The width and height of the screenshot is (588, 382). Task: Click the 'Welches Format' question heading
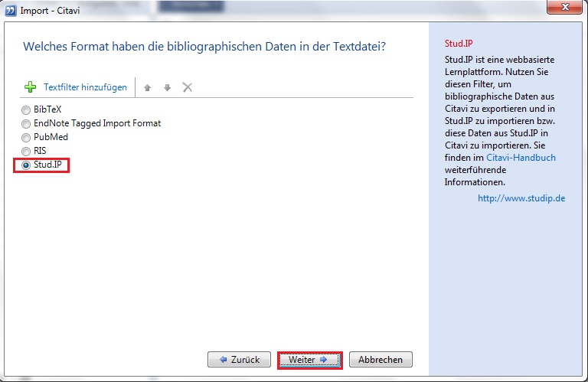204,47
